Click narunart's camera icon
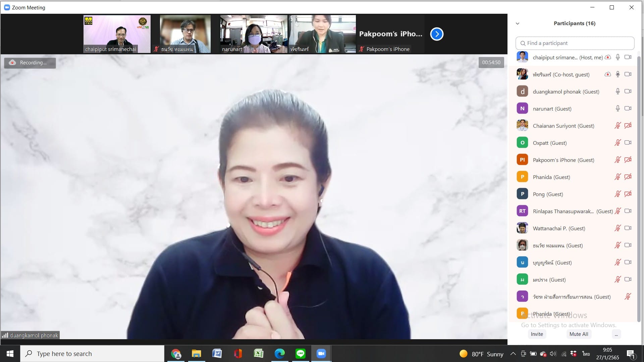The image size is (644, 362). (628, 109)
